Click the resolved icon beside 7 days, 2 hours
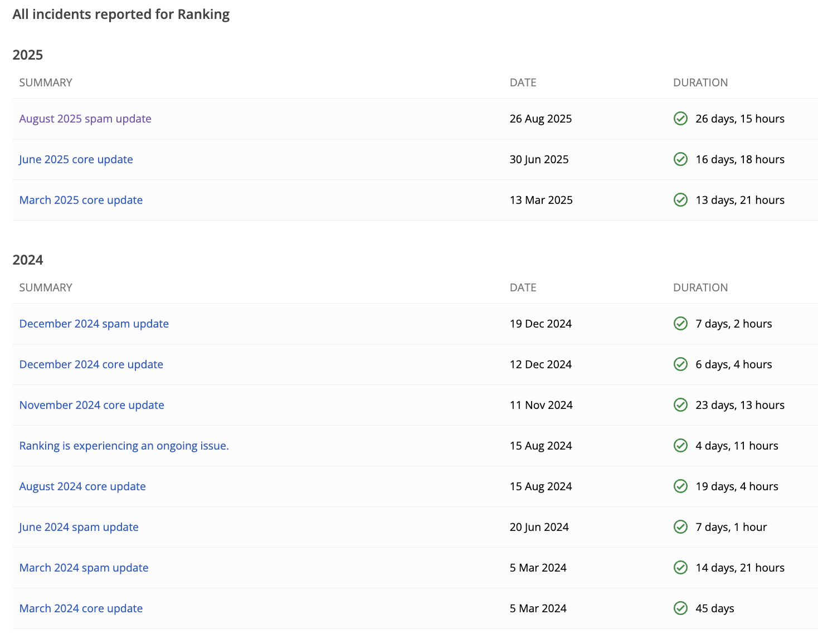 [x=680, y=324]
